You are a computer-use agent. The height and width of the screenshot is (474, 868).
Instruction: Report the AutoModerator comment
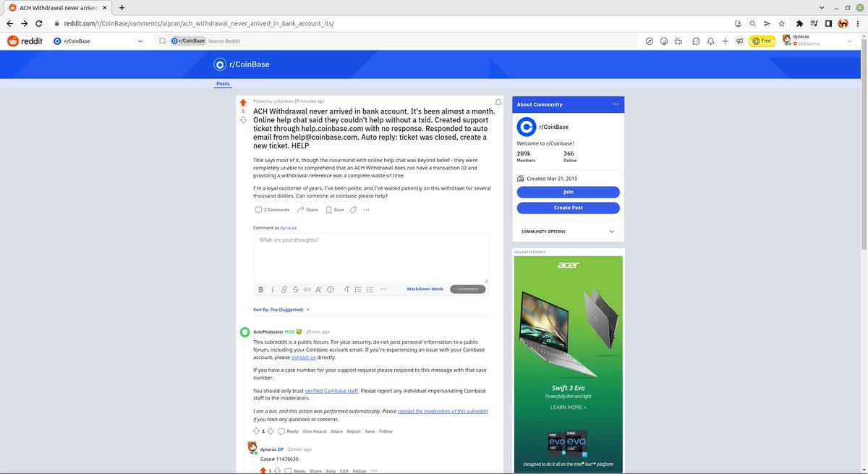(353, 431)
